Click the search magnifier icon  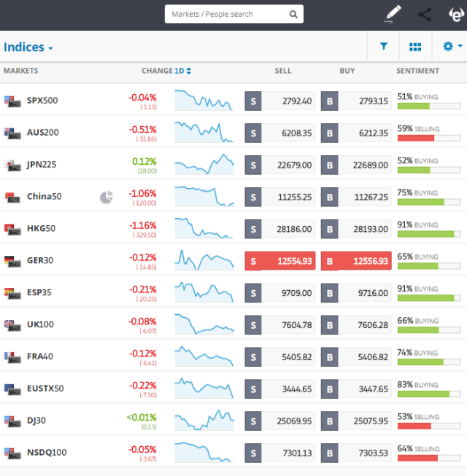tap(293, 14)
